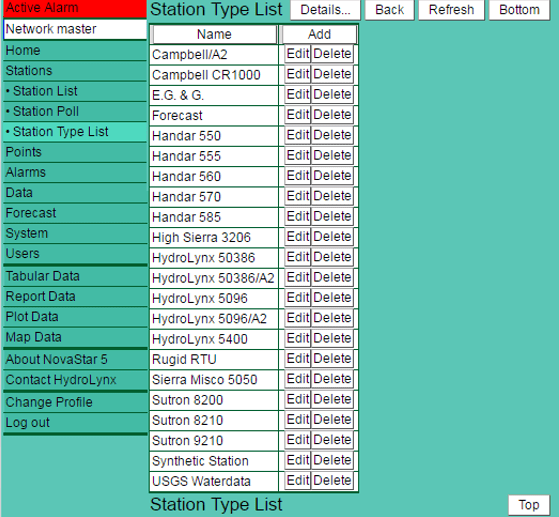The width and height of the screenshot is (559, 517).
Task: Edit the Campbell CR1000 row
Action: [x=298, y=75]
